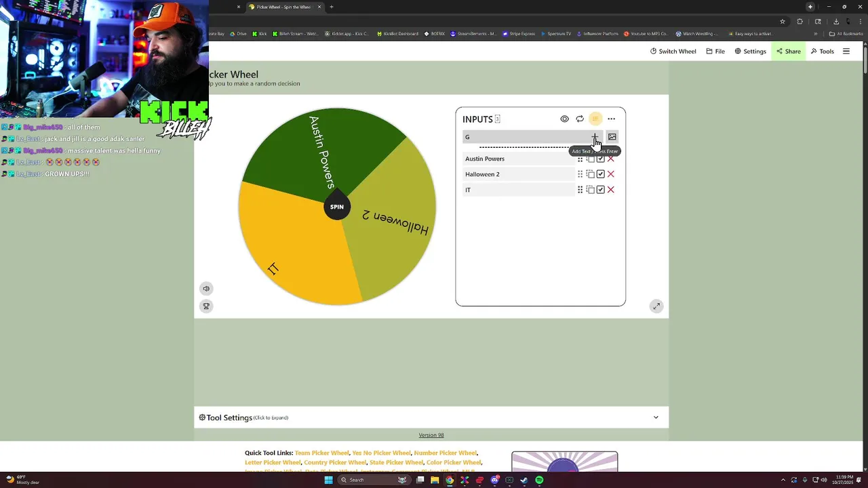868x488 pixels.
Task: Open a new browser tab
Action: click(332, 7)
